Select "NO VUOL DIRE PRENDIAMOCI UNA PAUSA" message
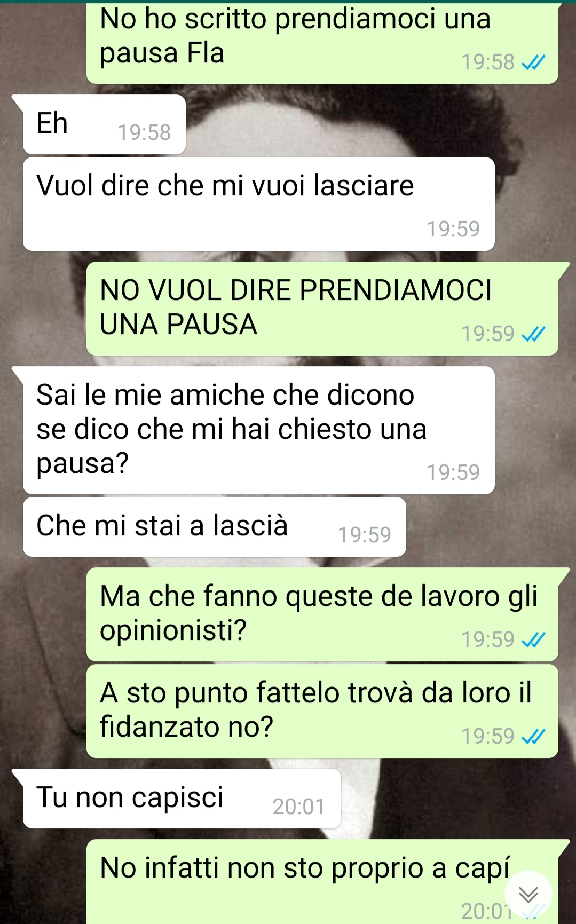The height and width of the screenshot is (924, 576). pyautogui.click(x=322, y=309)
